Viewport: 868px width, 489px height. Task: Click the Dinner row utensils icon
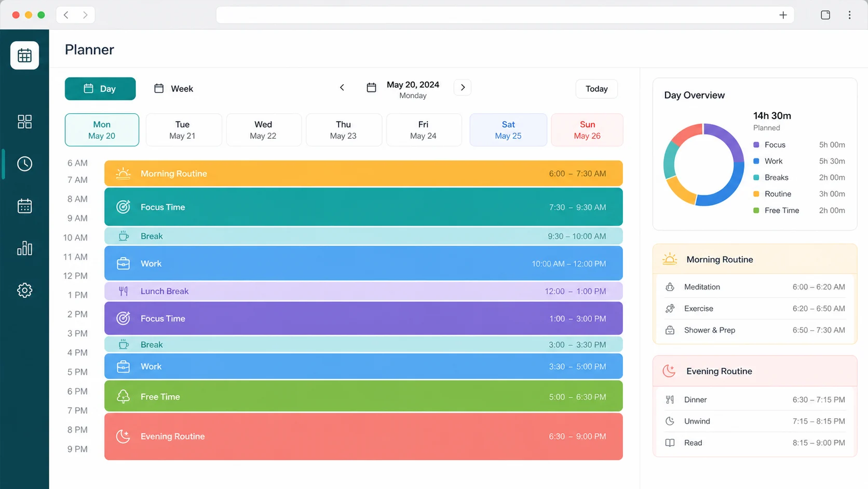tap(670, 400)
